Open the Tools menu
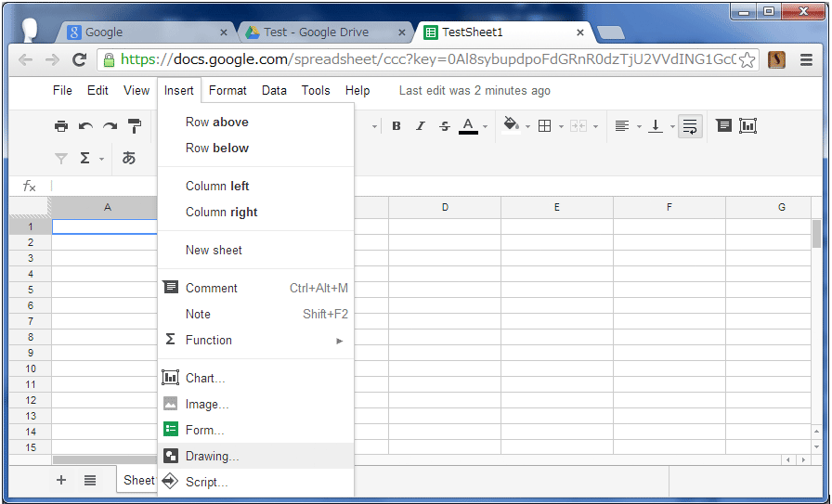832x504 pixels. coord(316,91)
